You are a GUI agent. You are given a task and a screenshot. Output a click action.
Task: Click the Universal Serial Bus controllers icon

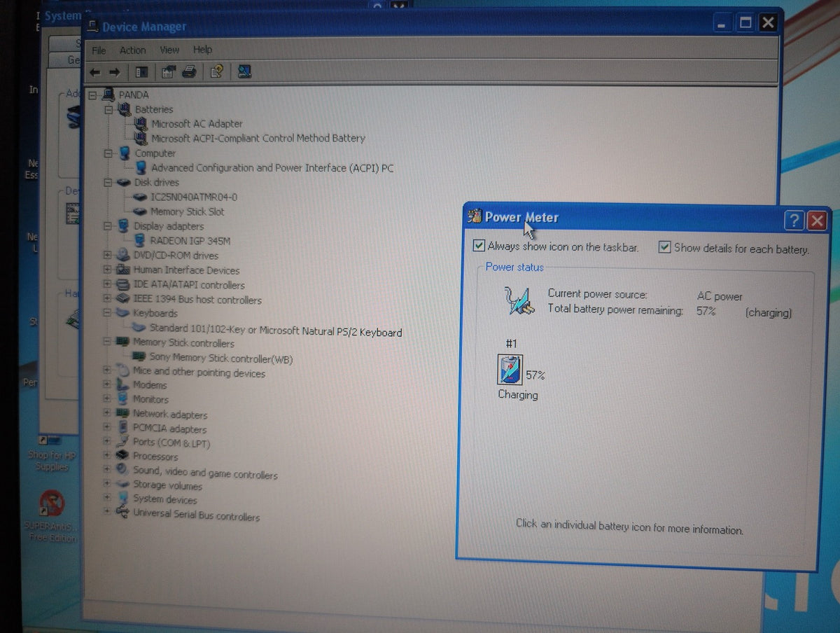(x=122, y=513)
